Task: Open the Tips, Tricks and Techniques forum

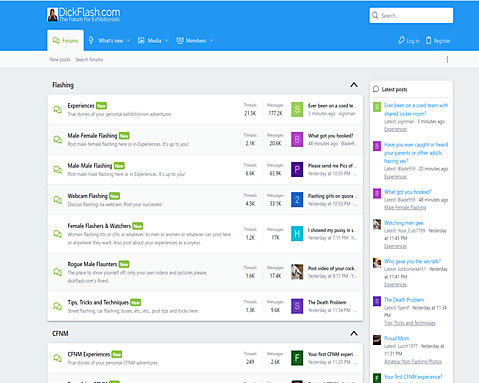Action: point(98,302)
